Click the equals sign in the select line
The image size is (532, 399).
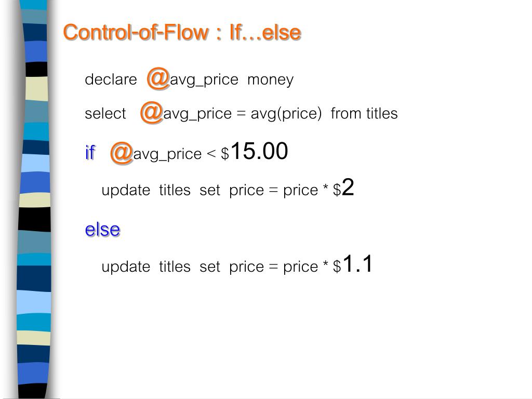241,114
